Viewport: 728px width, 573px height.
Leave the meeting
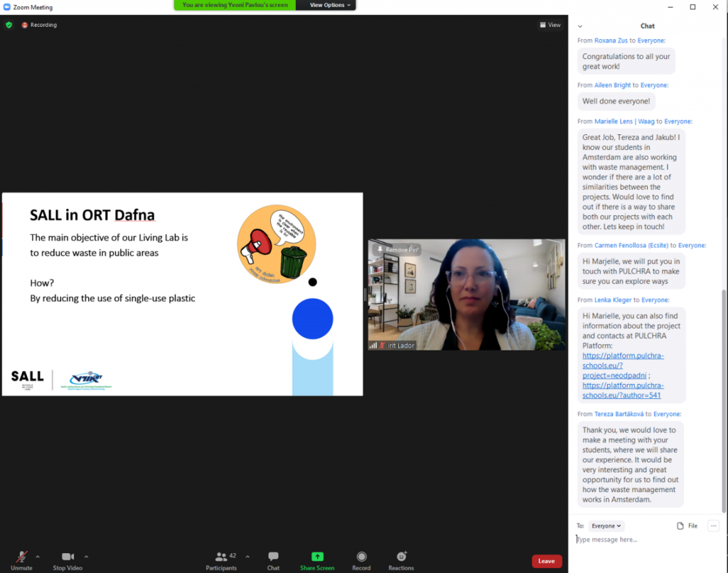coord(547,561)
